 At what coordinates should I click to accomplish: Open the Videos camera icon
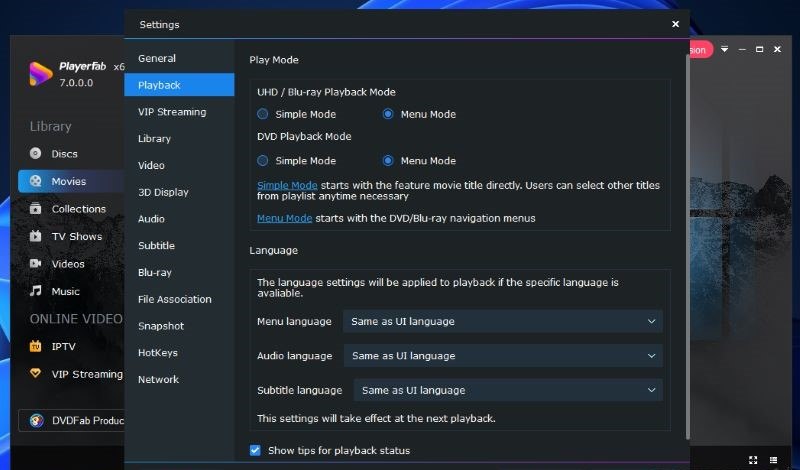tap(35, 263)
